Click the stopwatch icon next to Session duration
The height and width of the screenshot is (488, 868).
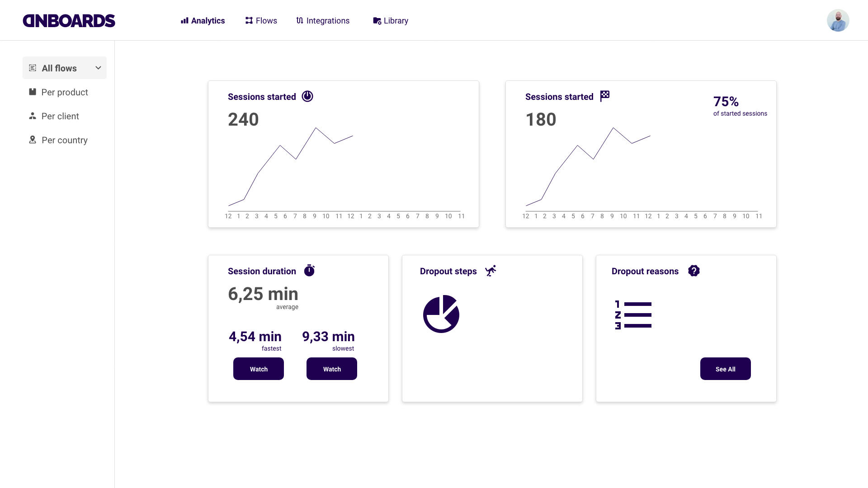point(309,271)
